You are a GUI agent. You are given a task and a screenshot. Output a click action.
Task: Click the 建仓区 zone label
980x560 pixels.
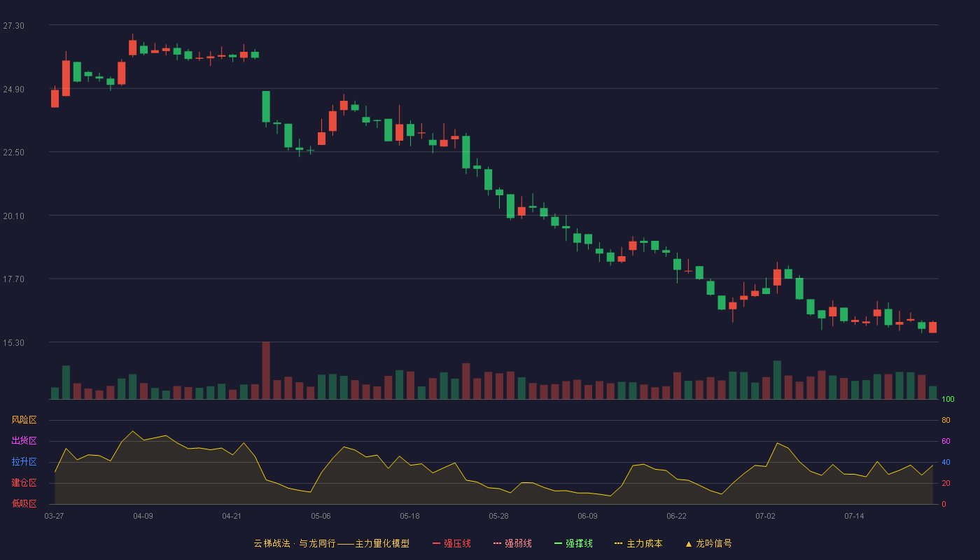click(24, 483)
